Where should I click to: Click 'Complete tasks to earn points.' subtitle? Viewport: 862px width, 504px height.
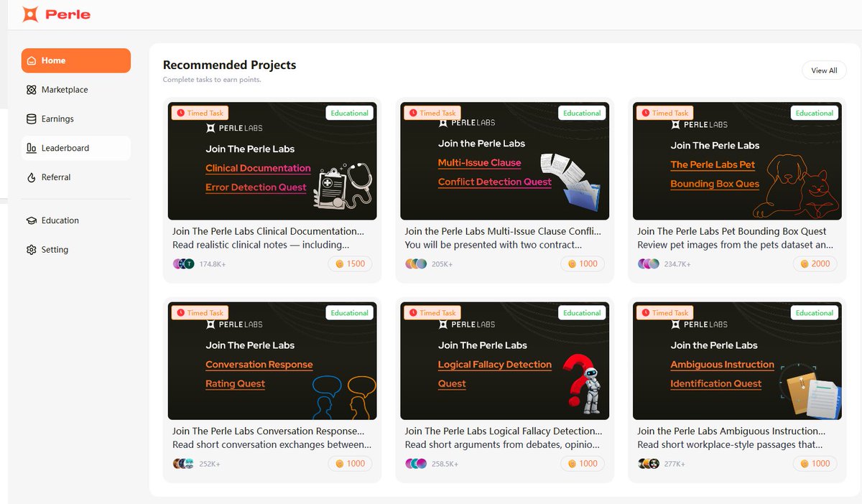212,80
